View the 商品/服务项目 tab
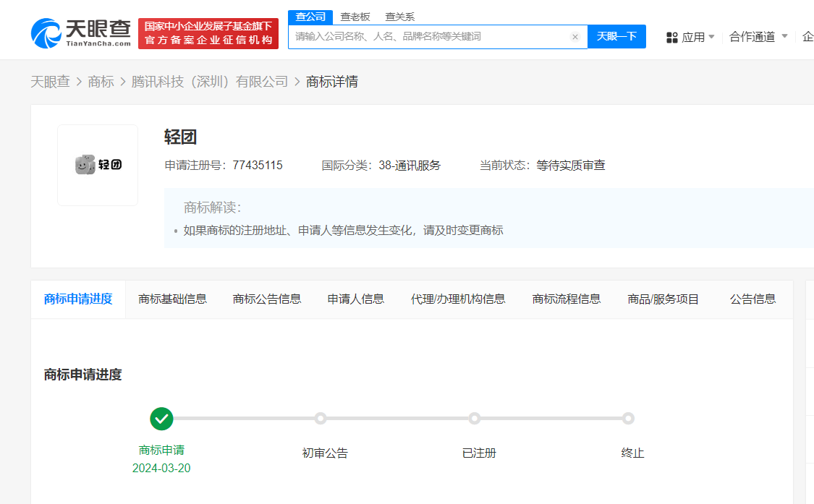814x504 pixels. (x=663, y=298)
